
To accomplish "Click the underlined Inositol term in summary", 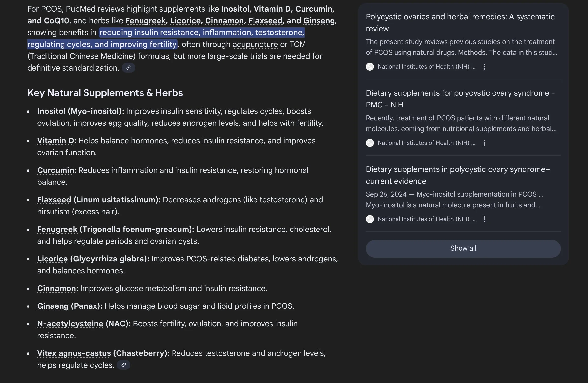I will [235, 9].
